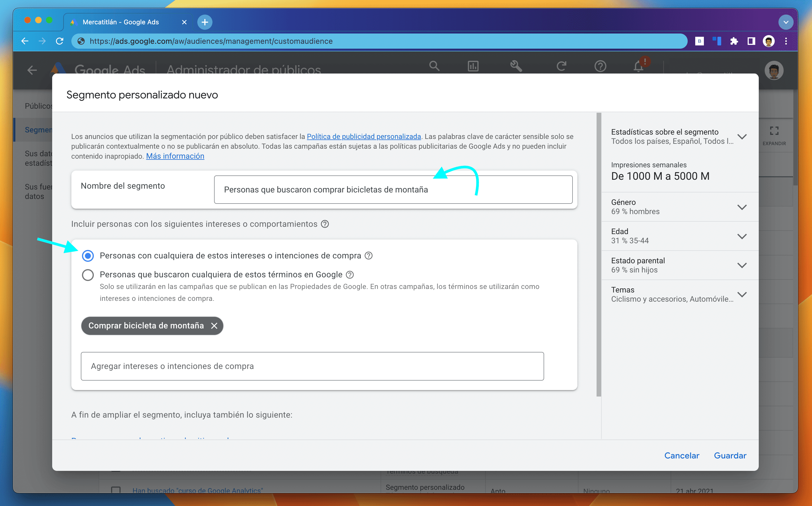Open the tools and settings wrench icon
Screen dimensions: 812x506
tap(516, 66)
